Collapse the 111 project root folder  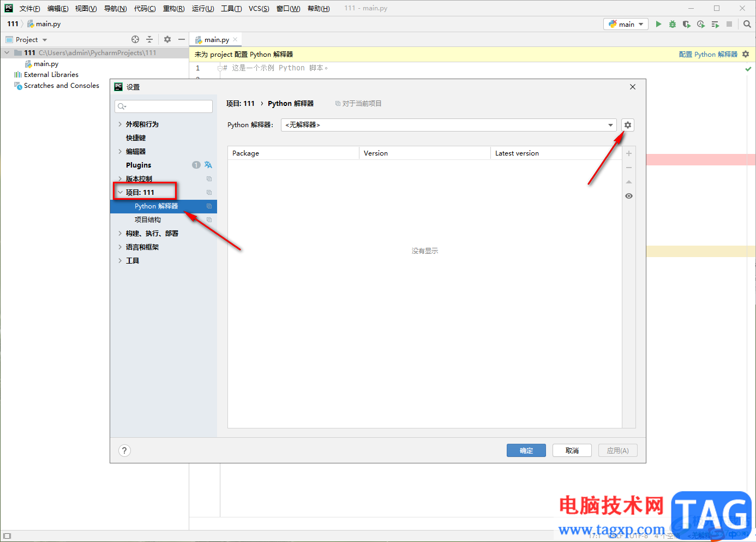coord(7,52)
